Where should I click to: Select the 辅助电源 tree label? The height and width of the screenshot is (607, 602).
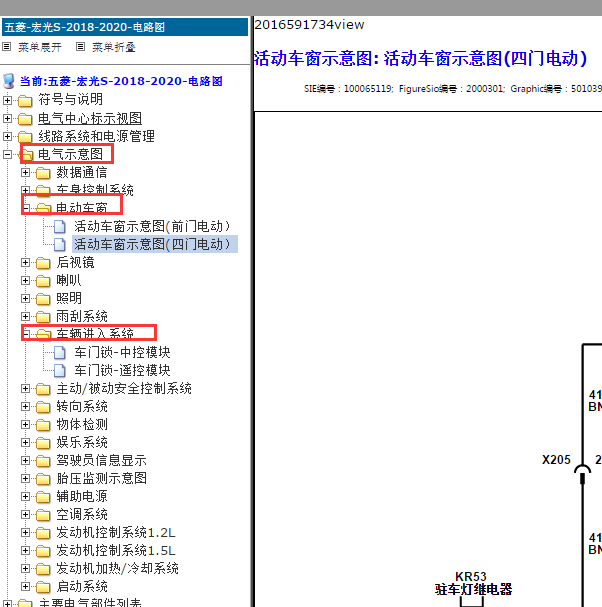(x=82, y=497)
